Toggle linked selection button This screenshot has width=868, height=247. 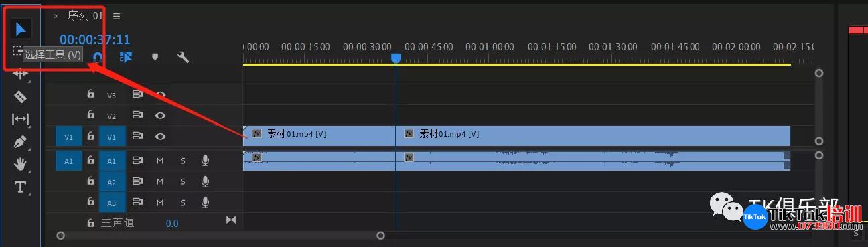(x=125, y=57)
